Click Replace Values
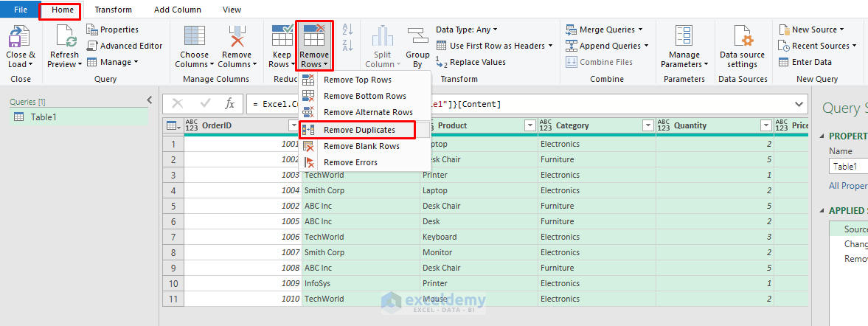 pos(471,62)
